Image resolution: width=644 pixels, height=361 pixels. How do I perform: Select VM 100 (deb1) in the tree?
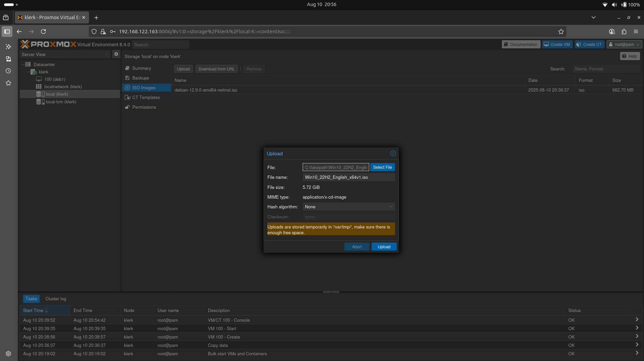(x=54, y=79)
